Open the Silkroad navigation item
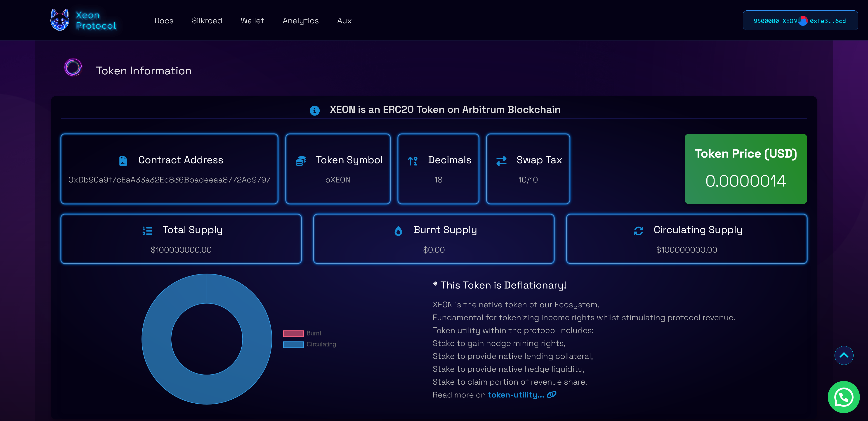The height and width of the screenshot is (421, 868). 207,21
